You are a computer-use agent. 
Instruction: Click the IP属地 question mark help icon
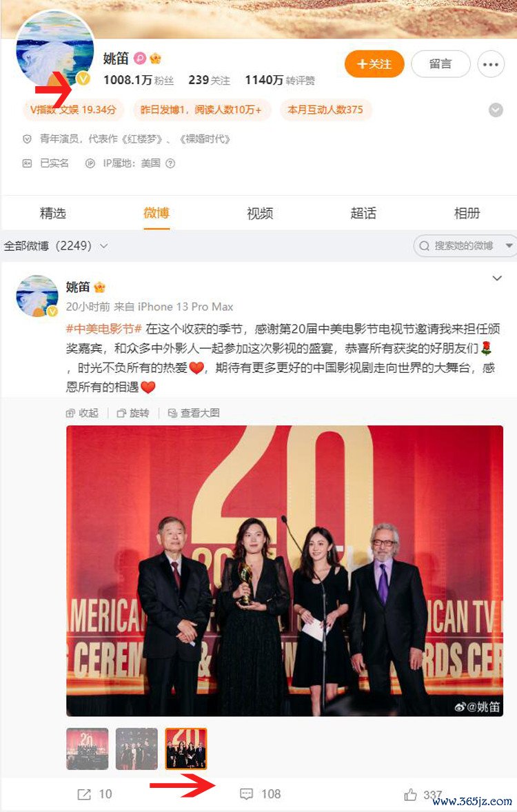[x=170, y=163]
